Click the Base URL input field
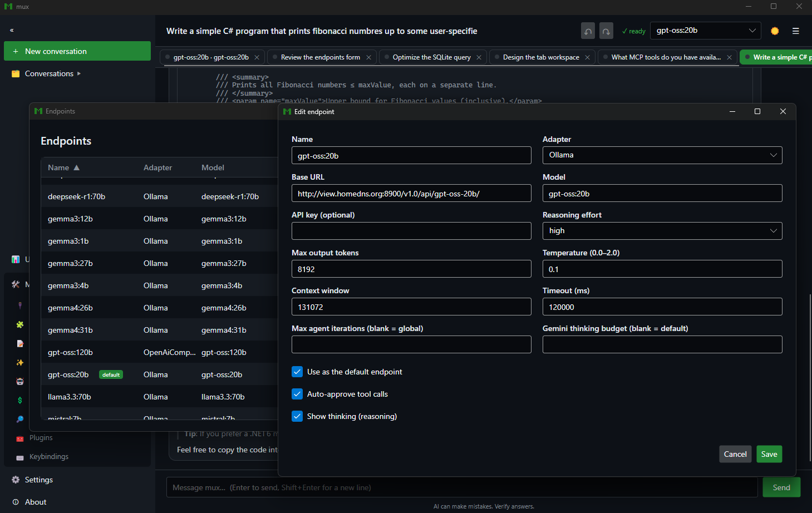Image resolution: width=812 pixels, height=513 pixels. (411, 193)
